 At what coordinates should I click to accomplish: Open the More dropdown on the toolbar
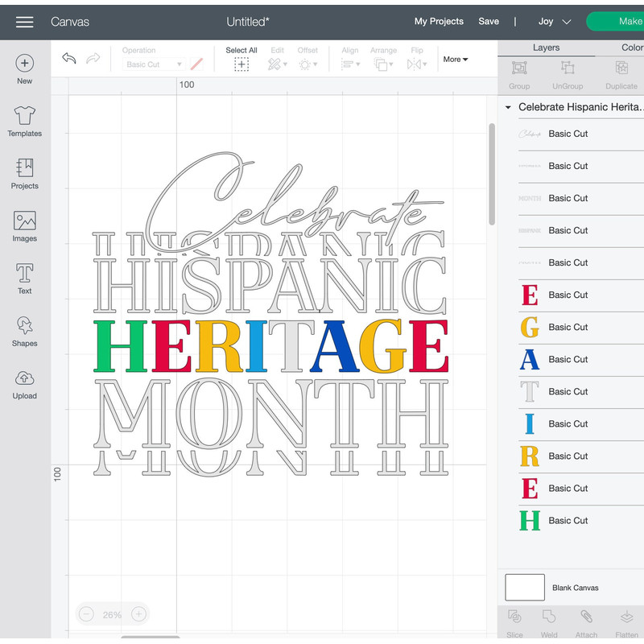[x=455, y=59]
